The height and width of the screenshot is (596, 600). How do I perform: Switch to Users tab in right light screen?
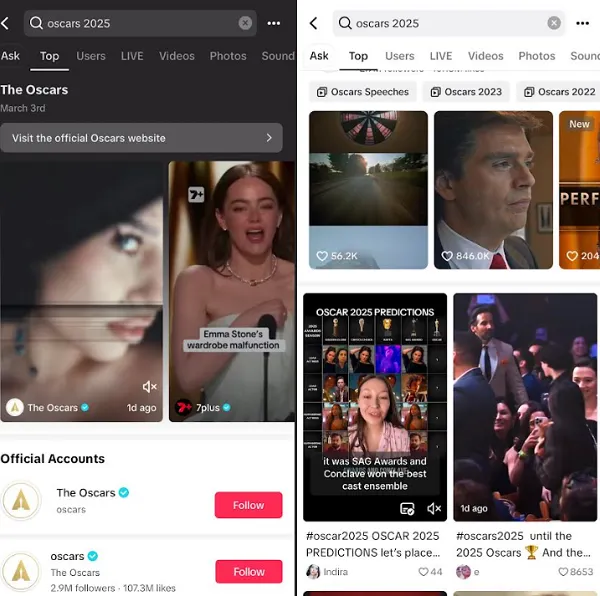click(399, 56)
